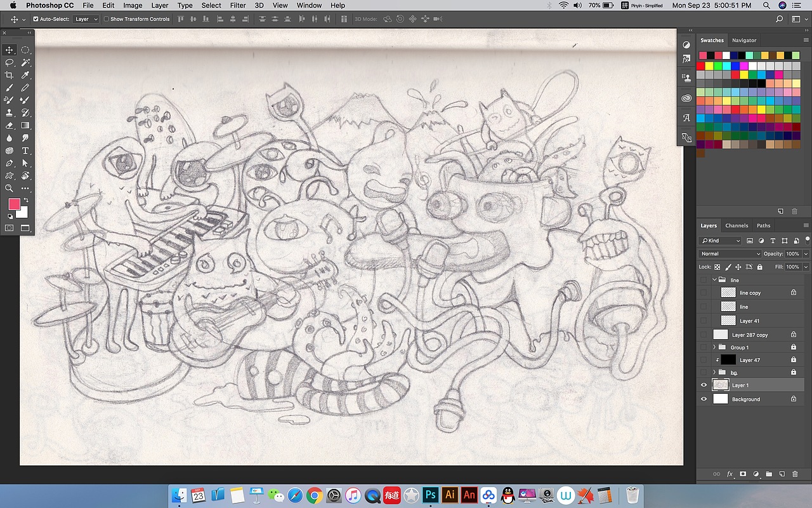The height and width of the screenshot is (508, 812).
Task: Open Illustrator from the Dock
Action: 450,495
